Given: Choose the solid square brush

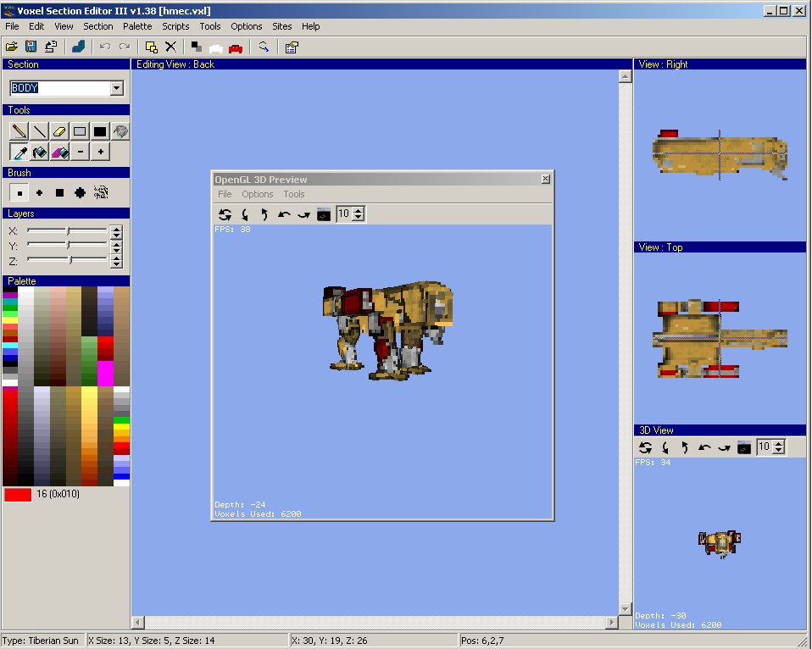Looking at the screenshot, I should pyautogui.click(x=59, y=193).
